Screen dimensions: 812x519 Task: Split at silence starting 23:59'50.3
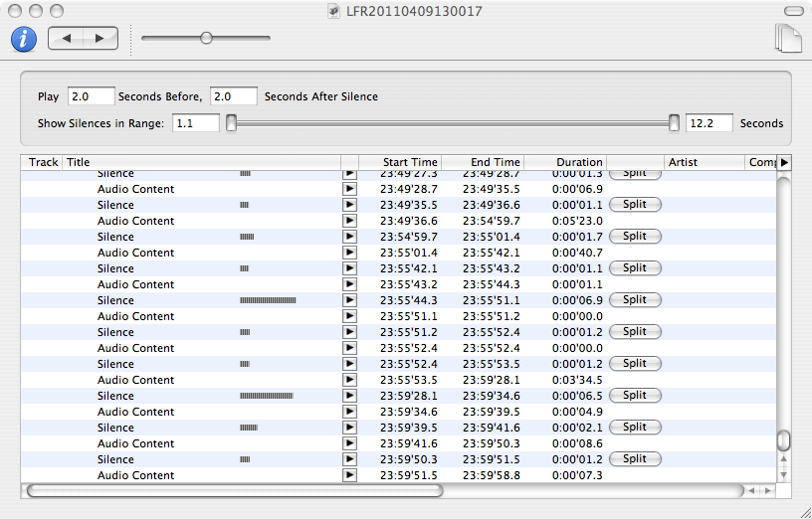635,459
